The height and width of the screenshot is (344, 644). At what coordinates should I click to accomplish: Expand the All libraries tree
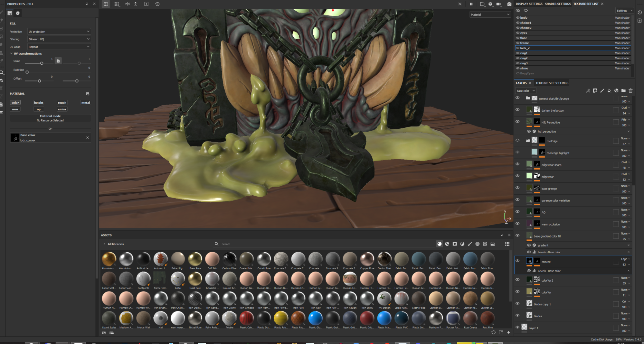point(104,244)
